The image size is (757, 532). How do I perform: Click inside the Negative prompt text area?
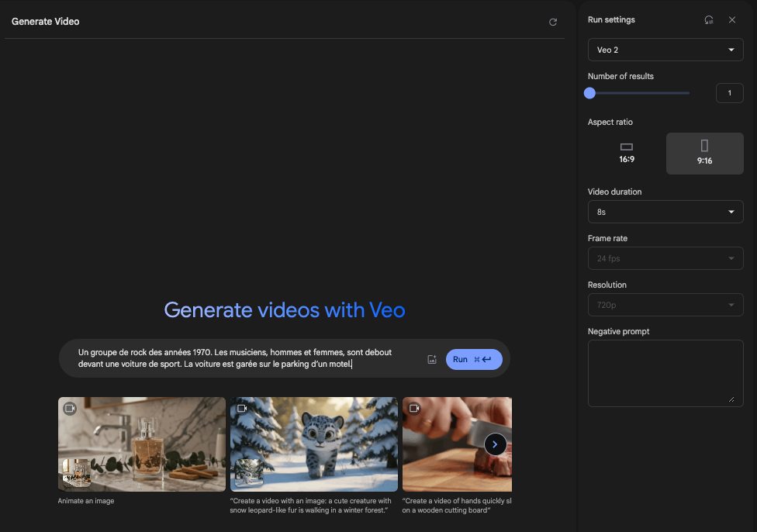665,372
